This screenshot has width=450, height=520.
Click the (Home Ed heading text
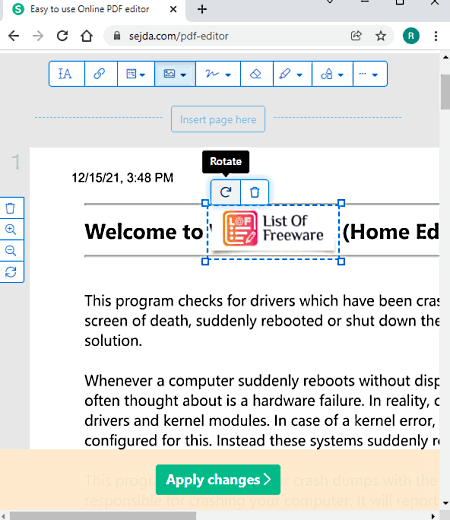391,232
